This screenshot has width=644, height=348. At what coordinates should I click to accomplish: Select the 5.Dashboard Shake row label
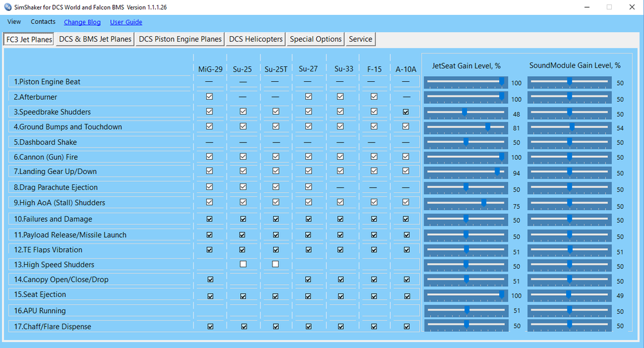45,142
